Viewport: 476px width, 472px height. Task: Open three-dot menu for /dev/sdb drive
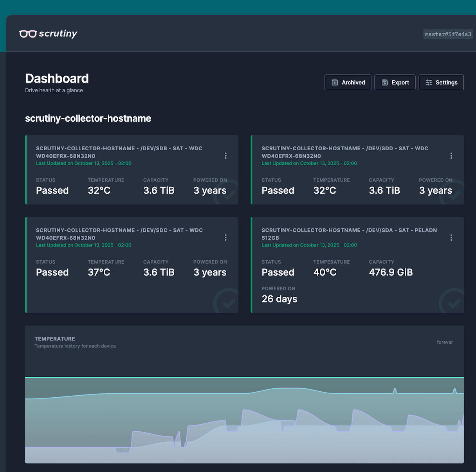pos(225,156)
